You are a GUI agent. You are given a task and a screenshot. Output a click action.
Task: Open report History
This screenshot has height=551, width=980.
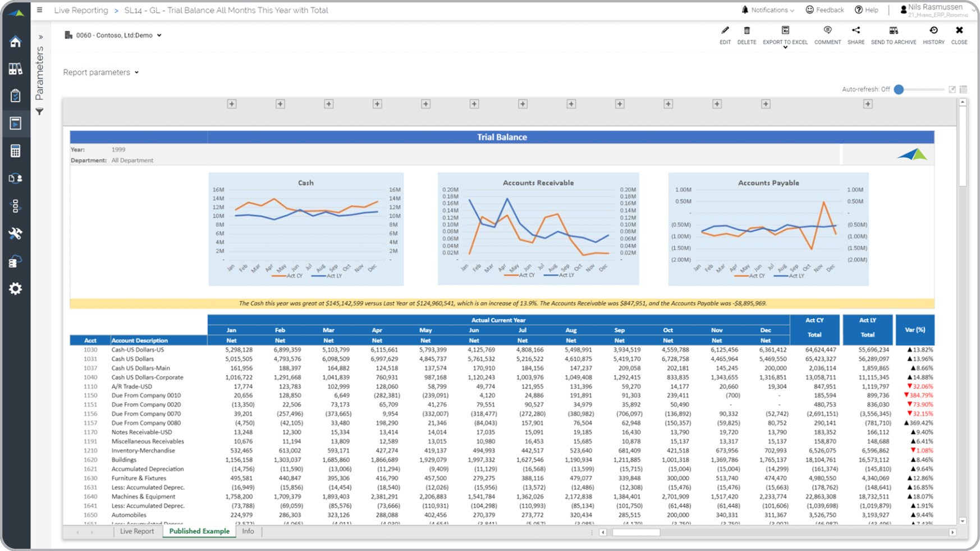pos(933,31)
